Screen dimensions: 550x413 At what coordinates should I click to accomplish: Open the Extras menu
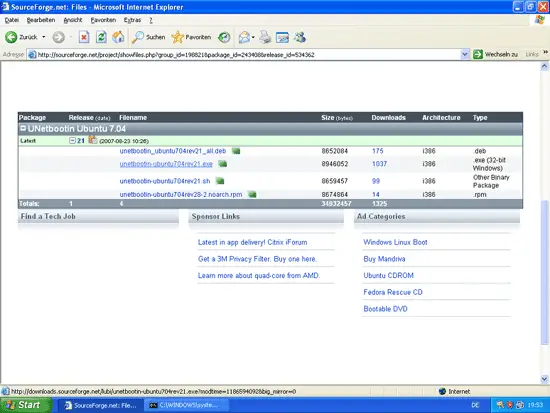132,20
